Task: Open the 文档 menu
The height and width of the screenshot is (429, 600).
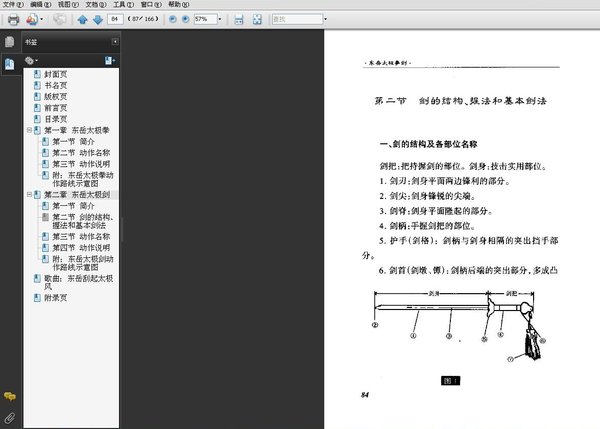Action: click(96, 4)
